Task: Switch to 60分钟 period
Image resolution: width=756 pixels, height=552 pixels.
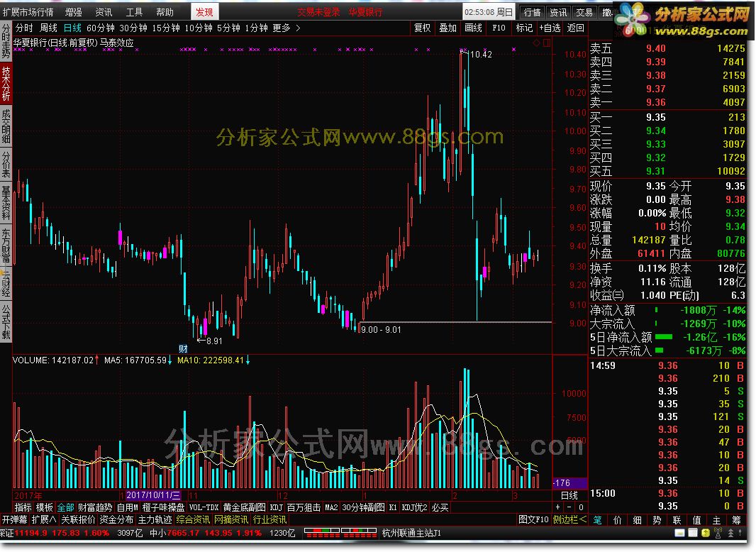Action: [x=101, y=28]
